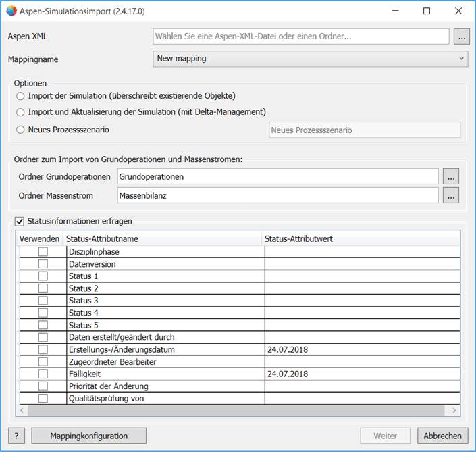Browse for Ordner Massenstrom folder
Screen dimensions: 476x452
pos(451,195)
